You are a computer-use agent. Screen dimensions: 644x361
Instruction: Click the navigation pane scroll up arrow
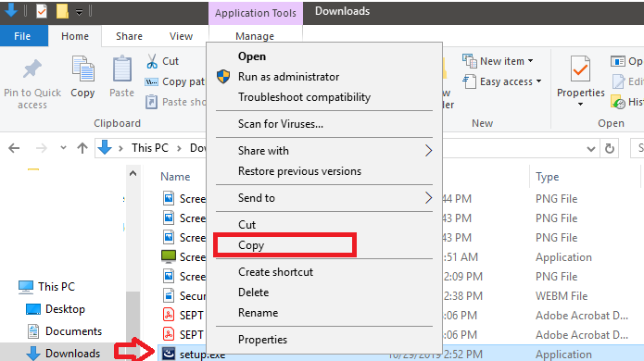click(133, 173)
